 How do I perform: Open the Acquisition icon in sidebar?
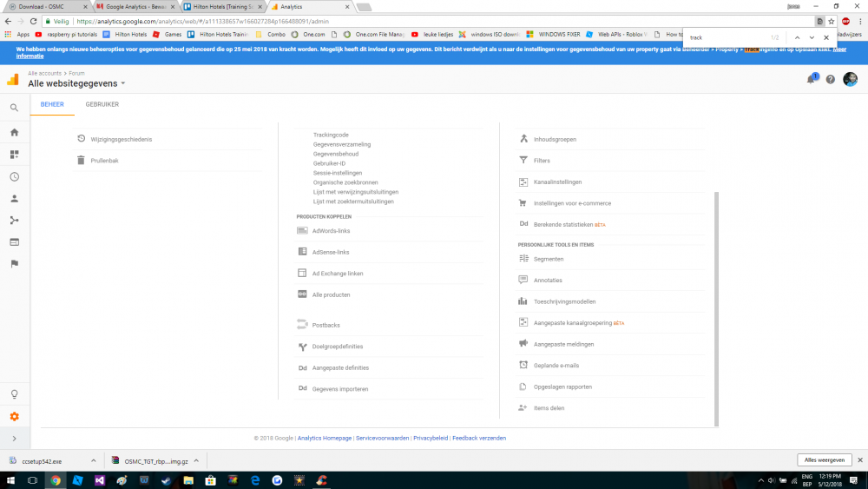point(15,221)
